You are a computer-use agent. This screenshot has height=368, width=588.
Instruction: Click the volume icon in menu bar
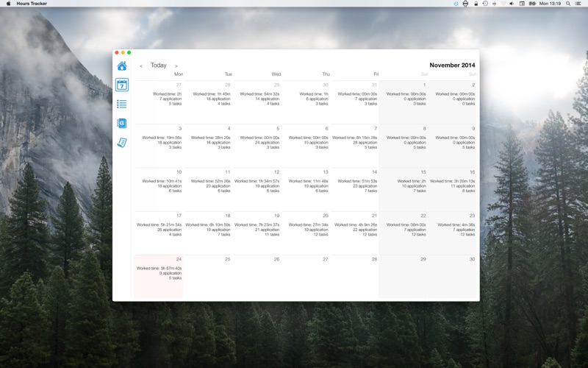point(512,4)
